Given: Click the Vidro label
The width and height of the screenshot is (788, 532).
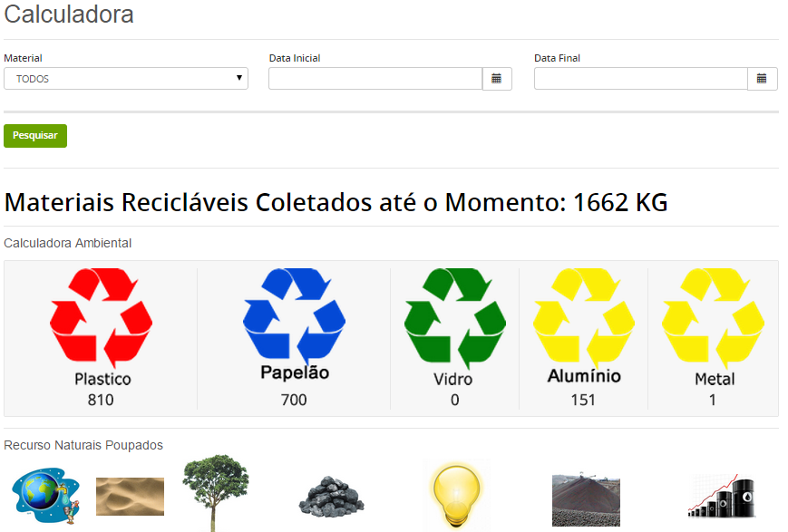Looking at the screenshot, I should (x=453, y=379).
